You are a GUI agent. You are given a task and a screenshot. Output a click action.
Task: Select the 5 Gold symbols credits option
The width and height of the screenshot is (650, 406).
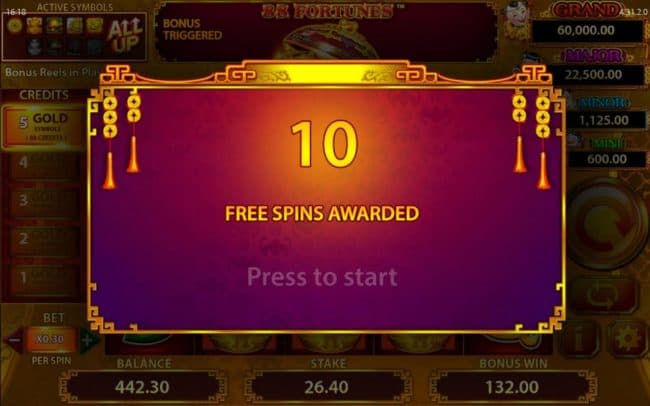pyautogui.click(x=43, y=126)
